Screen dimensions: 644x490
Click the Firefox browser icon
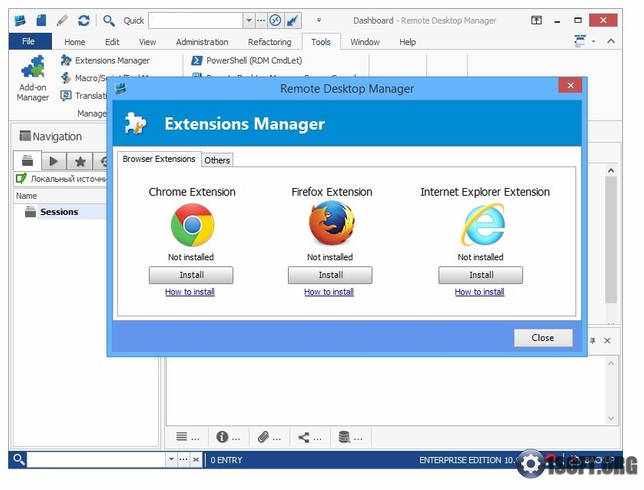click(332, 223)
